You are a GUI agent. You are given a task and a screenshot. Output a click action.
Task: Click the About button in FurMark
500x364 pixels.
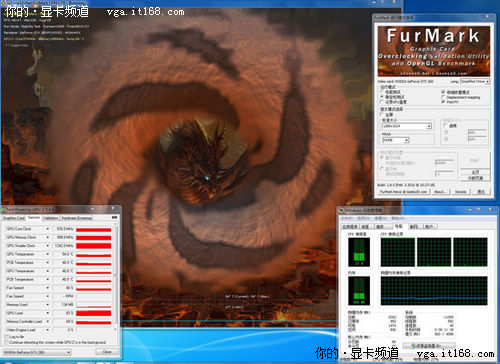[x=439, y=192]
